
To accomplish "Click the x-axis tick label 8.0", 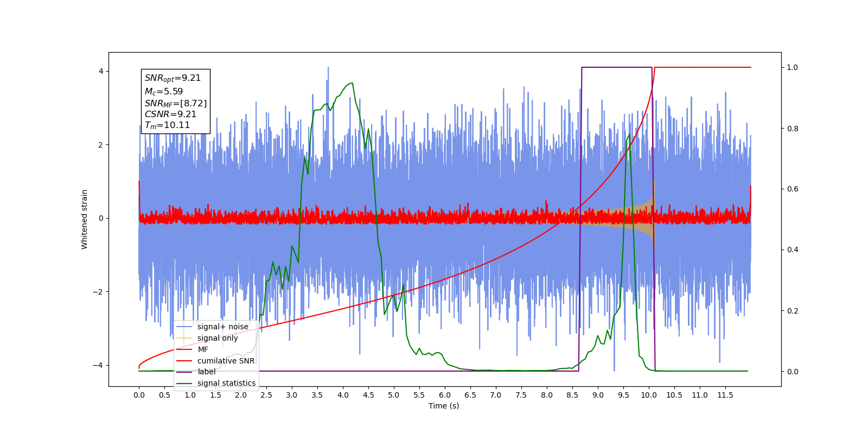I will click(547, 395).
